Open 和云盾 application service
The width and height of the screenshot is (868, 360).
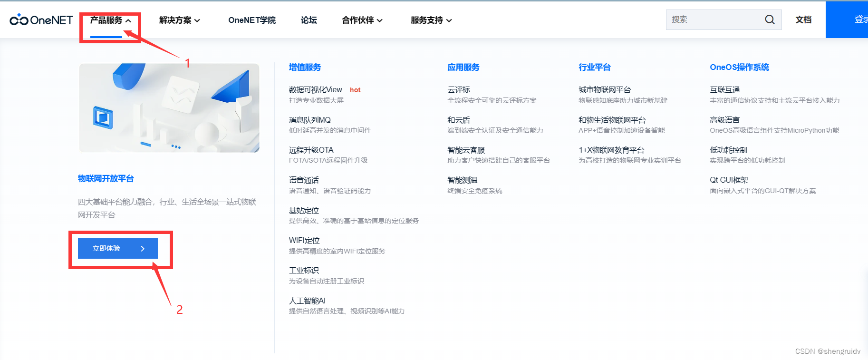tap(459, 120)
